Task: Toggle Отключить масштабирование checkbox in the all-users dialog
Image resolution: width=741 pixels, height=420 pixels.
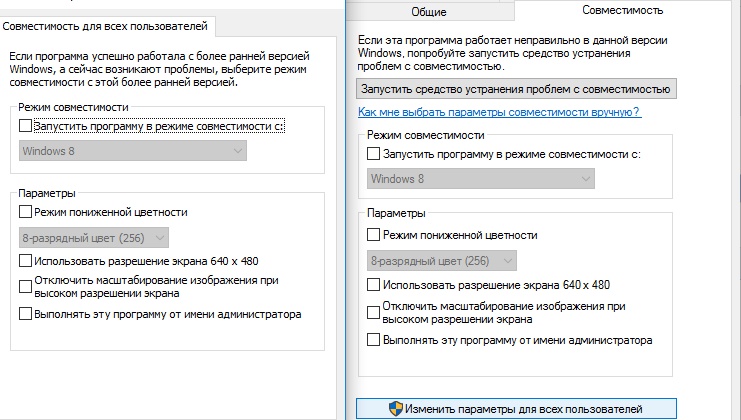Action: coord(25,287)
